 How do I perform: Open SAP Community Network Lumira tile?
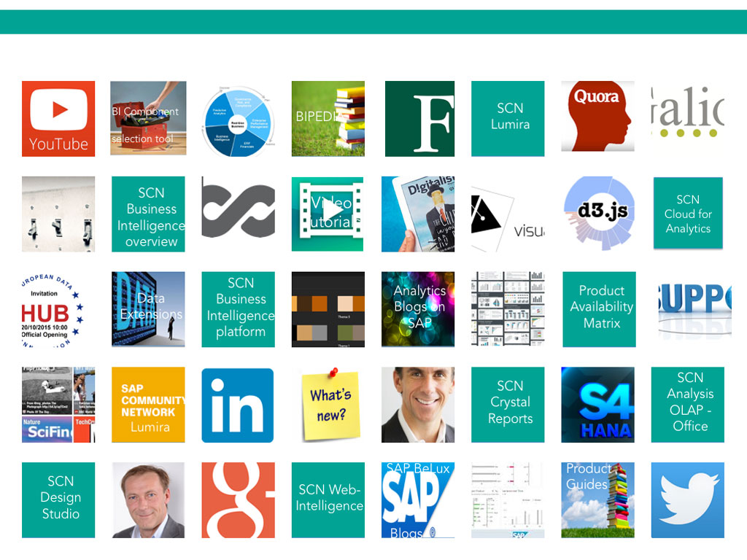point(148,405)
